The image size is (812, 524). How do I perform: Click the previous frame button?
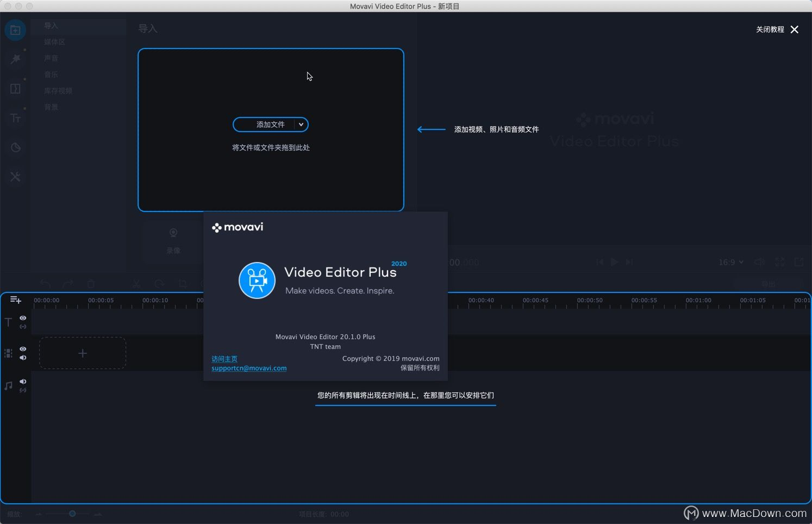tap(599, 262)
